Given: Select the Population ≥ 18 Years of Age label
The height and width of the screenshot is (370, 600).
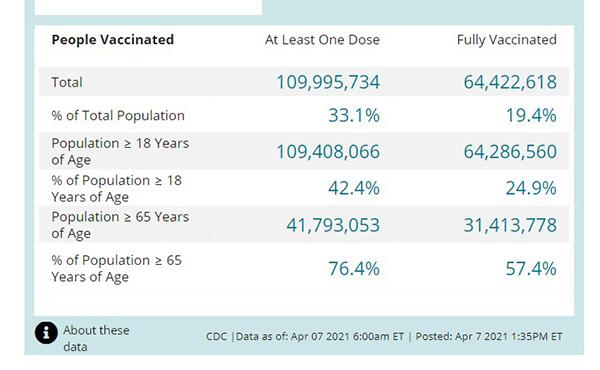Looking at the screenshot, I should click(x=120, y=151).
